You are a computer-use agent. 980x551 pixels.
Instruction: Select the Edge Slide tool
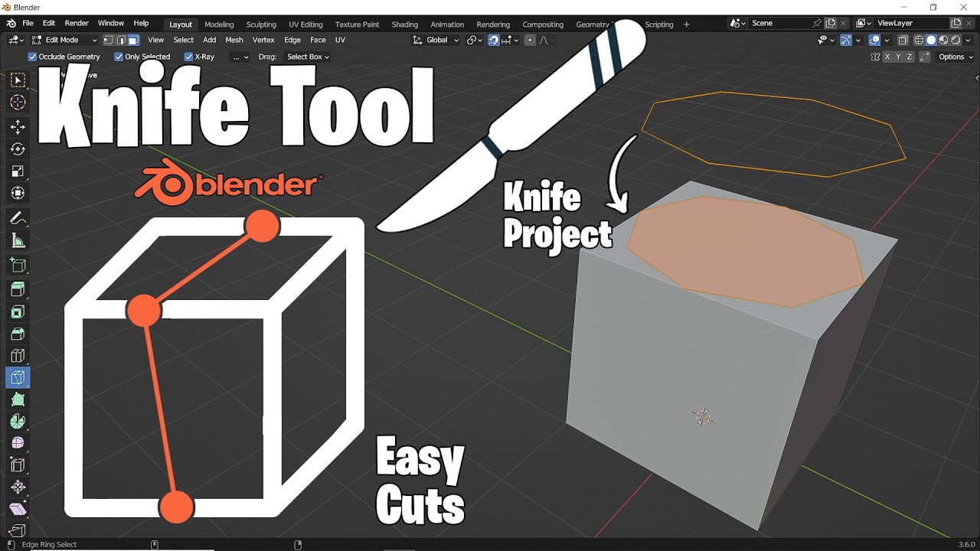(18, 465)
